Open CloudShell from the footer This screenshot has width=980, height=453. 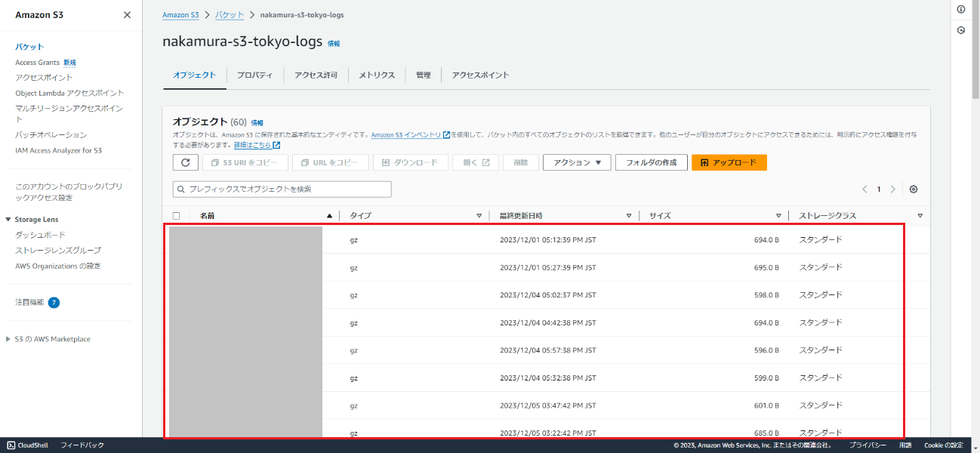(28, 445)
